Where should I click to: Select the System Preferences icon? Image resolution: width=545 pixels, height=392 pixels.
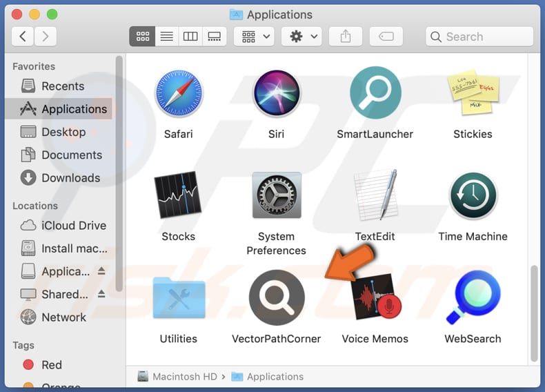point(276,196)
